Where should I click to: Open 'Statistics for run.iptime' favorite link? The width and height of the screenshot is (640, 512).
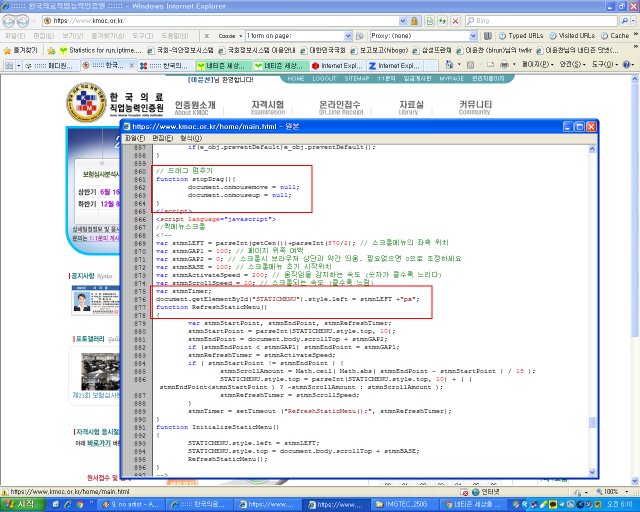click(100, 51)
